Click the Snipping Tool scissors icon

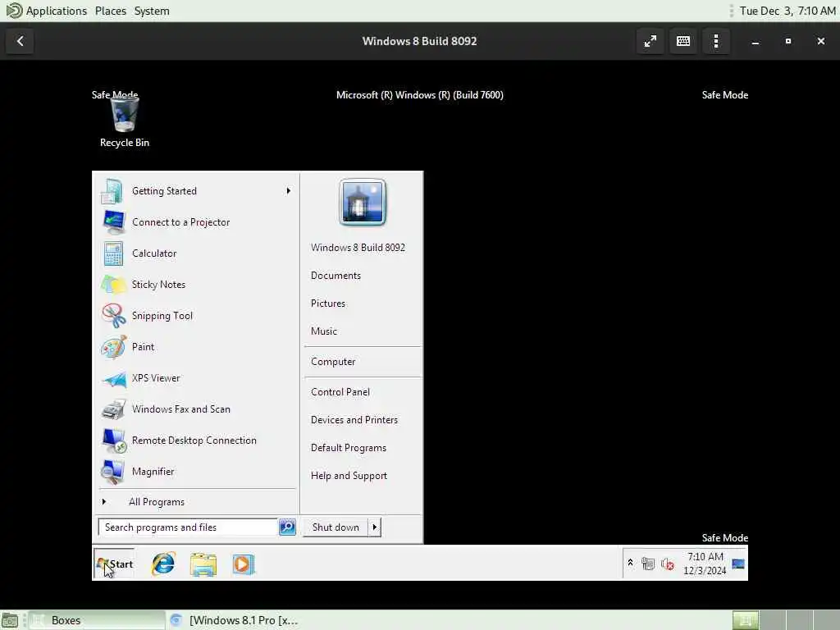113,316
